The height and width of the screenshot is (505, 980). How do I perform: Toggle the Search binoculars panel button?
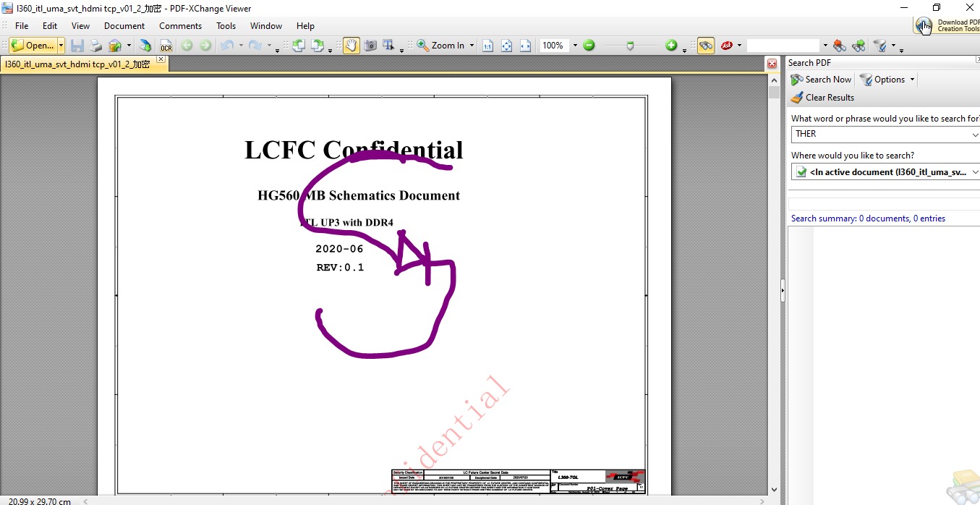point(706,46)
